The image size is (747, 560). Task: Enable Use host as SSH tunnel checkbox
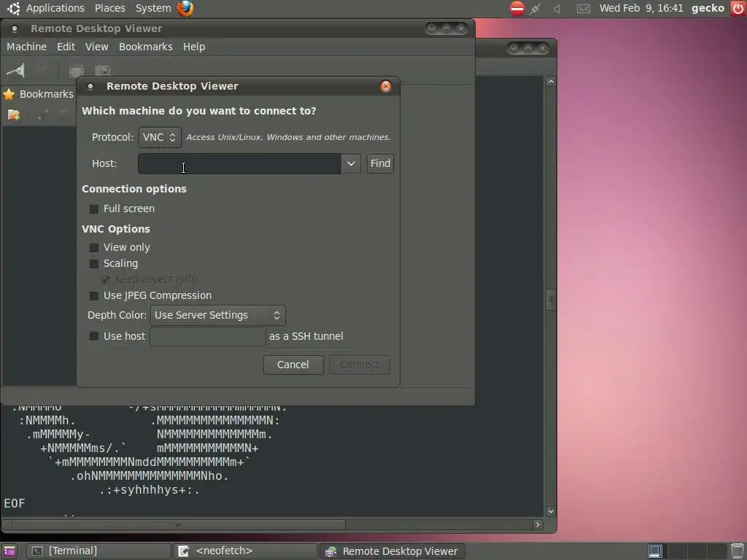tap(94, 336)
